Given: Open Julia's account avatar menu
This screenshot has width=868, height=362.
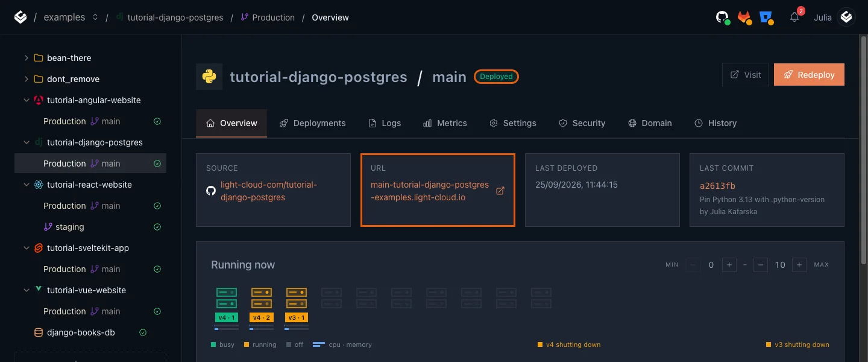Looking at the screenshot, I should 847,17.
